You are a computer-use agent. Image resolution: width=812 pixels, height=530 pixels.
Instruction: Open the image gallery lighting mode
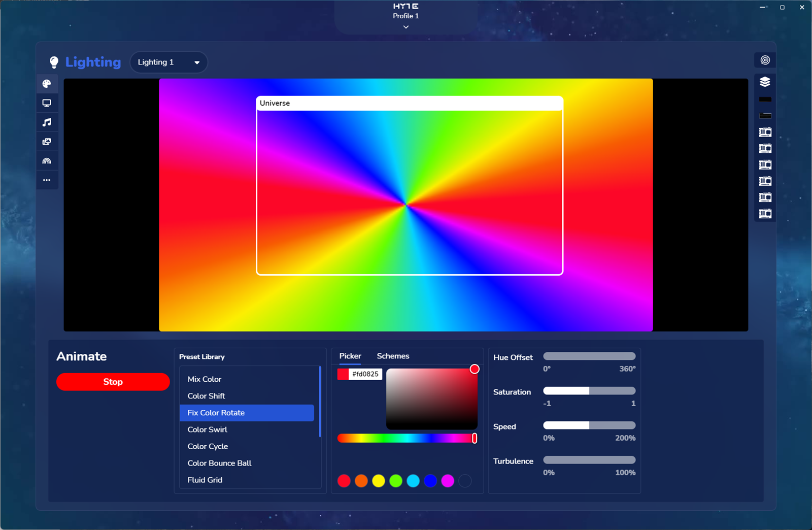(47, 142)
